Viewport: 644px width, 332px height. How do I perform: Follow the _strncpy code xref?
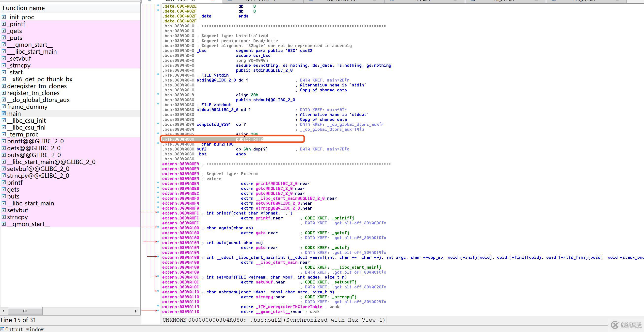pyautogui.click(x=344, y=297)
